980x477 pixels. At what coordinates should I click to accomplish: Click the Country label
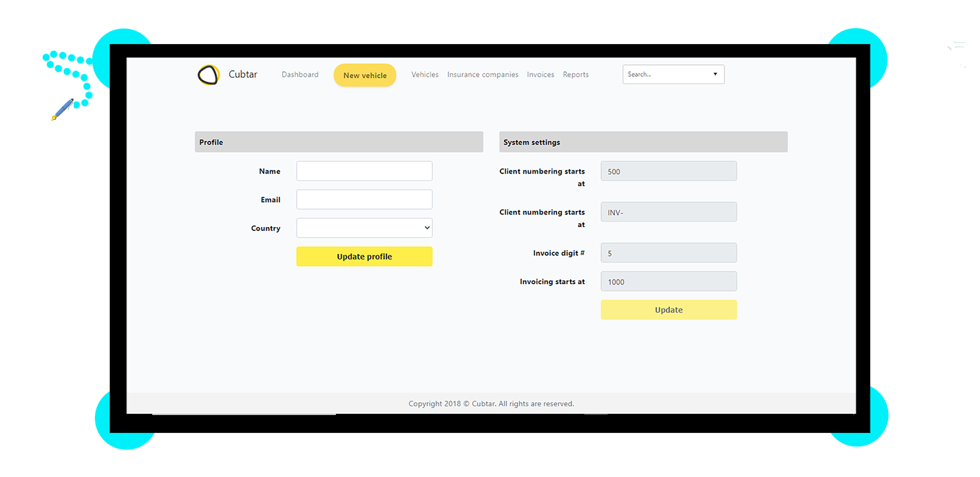click(266, 228)
